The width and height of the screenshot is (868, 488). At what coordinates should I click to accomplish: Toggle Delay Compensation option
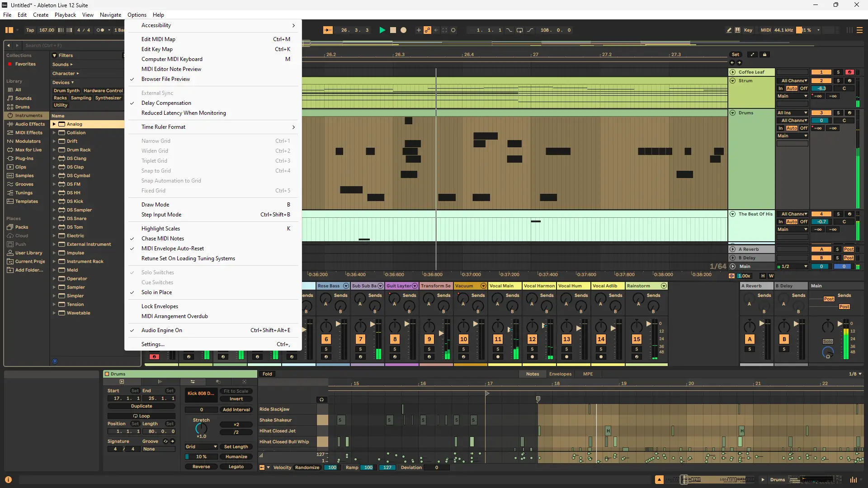tap(166, 103)
